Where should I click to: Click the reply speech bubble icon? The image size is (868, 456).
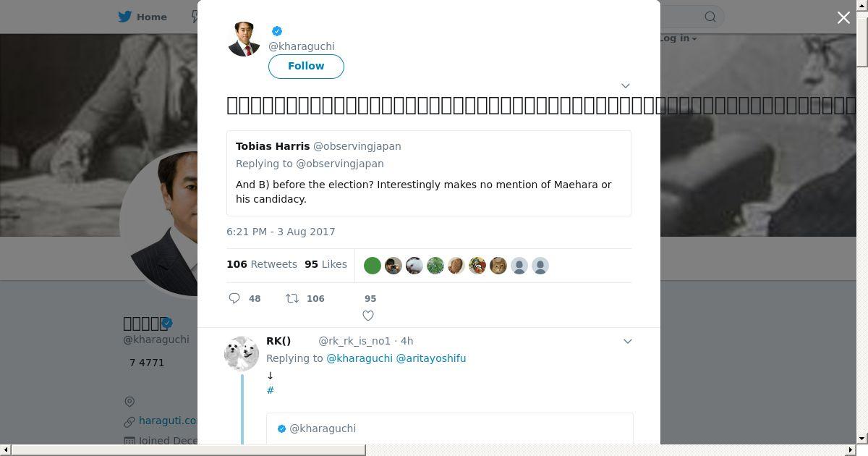[x=234, y=298]
